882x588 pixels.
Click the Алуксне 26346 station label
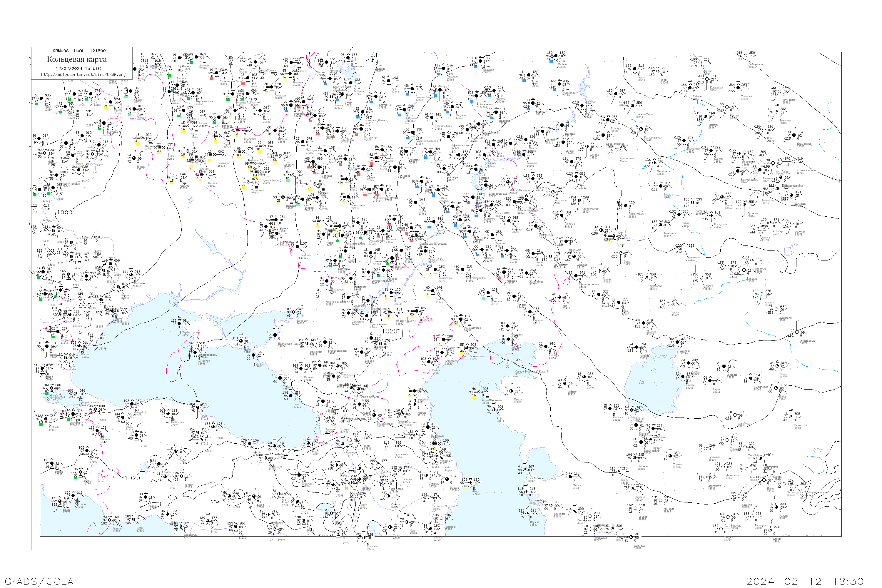204,67
